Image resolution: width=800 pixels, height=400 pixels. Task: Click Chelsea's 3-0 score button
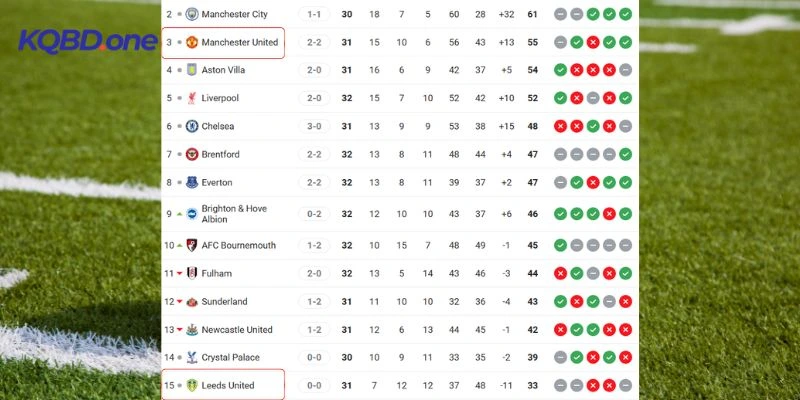click(315, 126)
